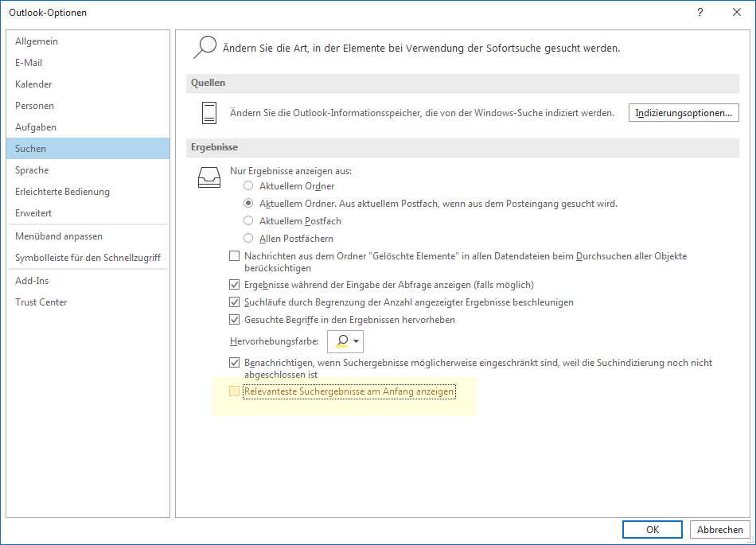Open Indizierungsoptionen button
The height and width of the screenshot is (545, 756).
[684, 113]
